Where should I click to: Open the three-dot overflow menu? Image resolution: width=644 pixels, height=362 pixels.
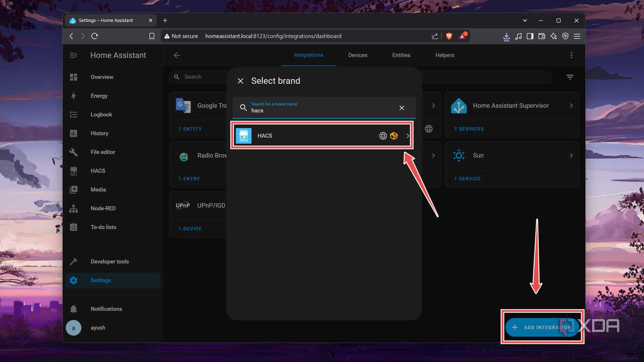coord(571,55)
